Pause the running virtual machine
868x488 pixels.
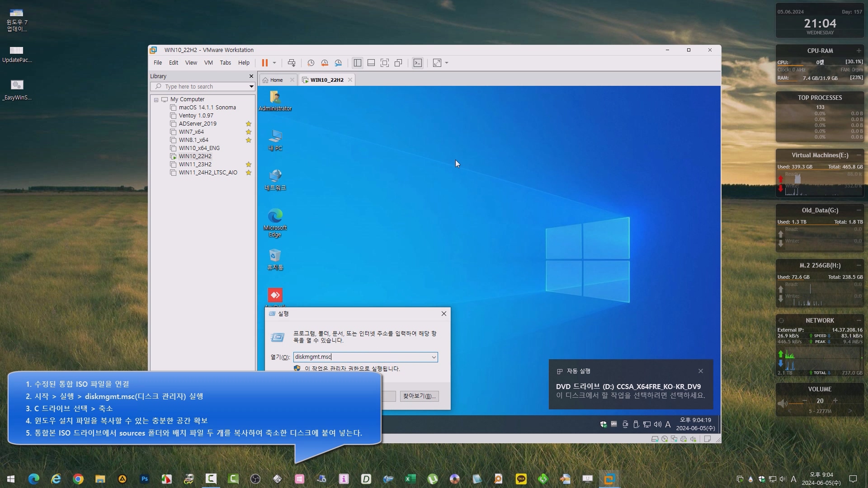[264, 63]
